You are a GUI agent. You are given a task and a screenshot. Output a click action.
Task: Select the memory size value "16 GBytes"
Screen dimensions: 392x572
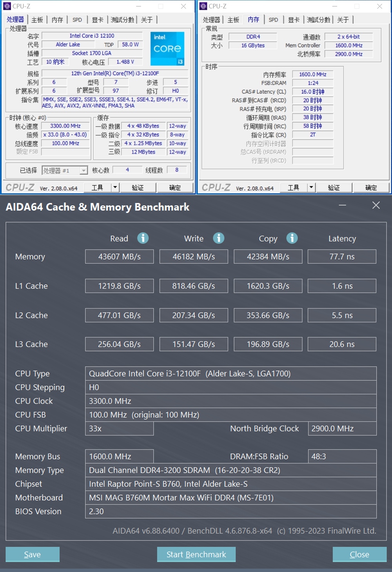[x=253, y=45]
